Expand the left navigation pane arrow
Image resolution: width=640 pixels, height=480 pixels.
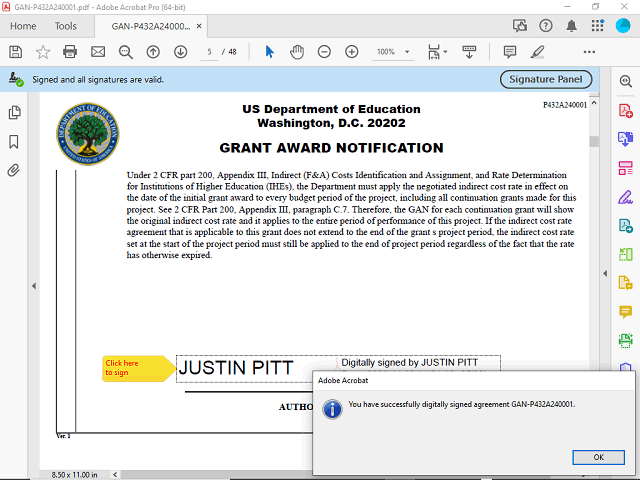(34, 285)
